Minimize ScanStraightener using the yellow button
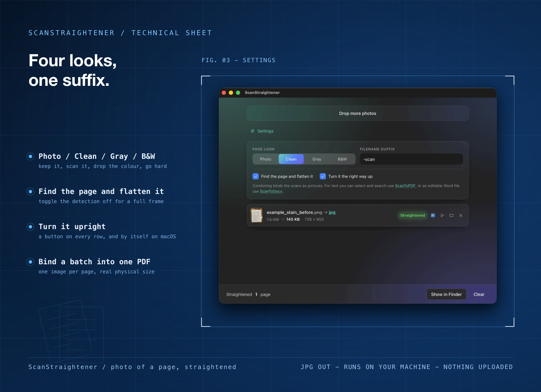541x392 pixels. point(231,93)
